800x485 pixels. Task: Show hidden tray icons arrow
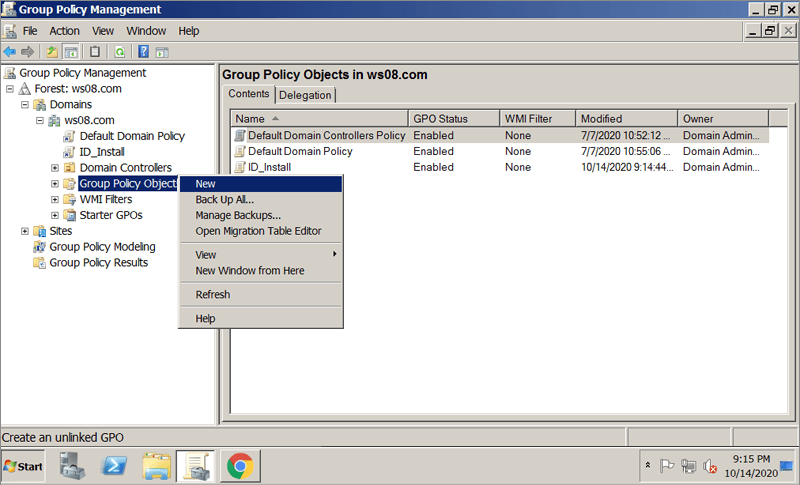[x=648, y=465]
